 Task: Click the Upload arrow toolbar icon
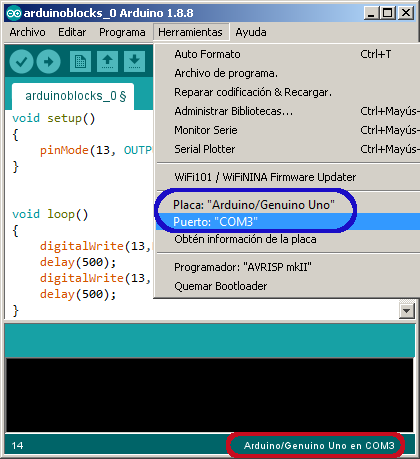(x=48, y=61)
